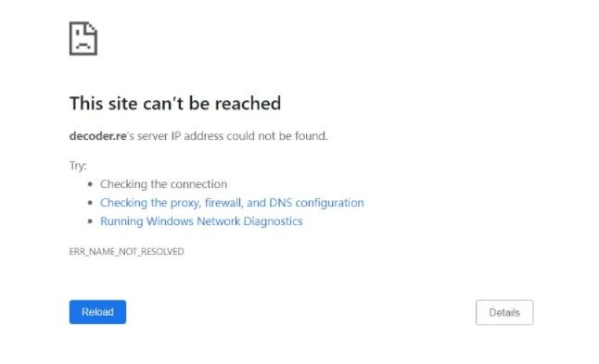Click the frowning face inside the page icon

[83, 43]
